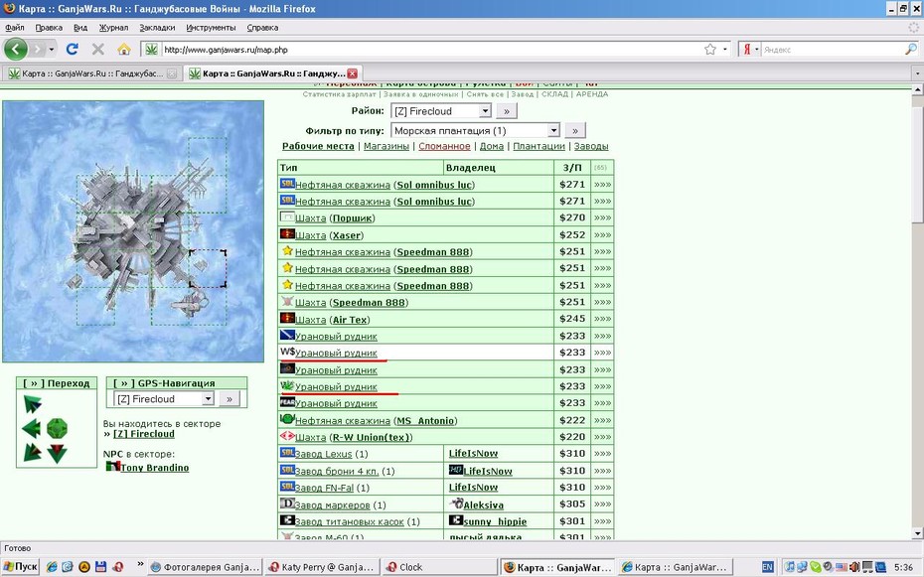The width and height of the screenshot is (924, 577).
Task: Open the Сломанное filter link
Action: click(x=444, y=146)
